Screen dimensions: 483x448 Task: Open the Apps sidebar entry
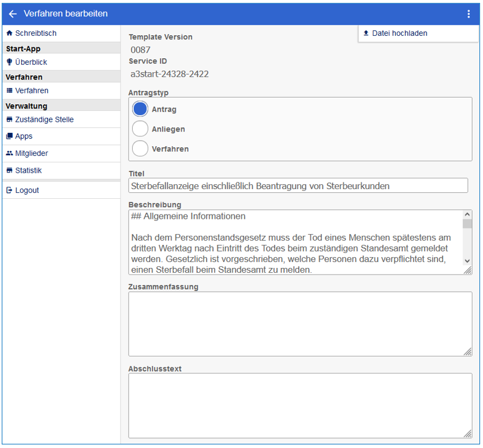tap(24, 136)
